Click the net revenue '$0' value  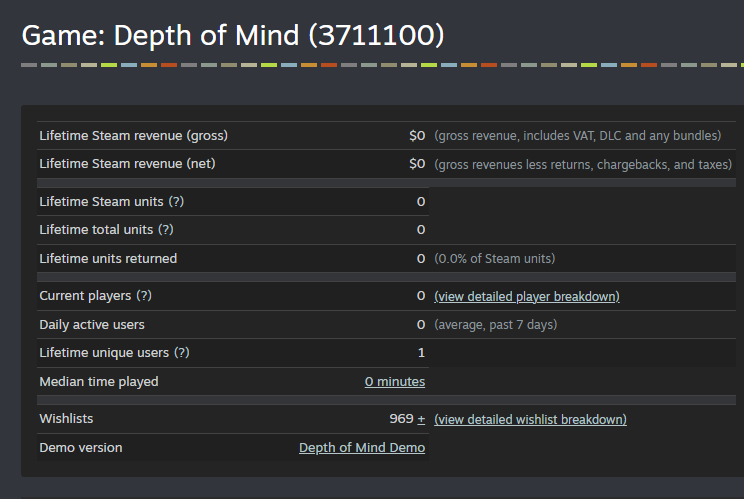(417, 164)
